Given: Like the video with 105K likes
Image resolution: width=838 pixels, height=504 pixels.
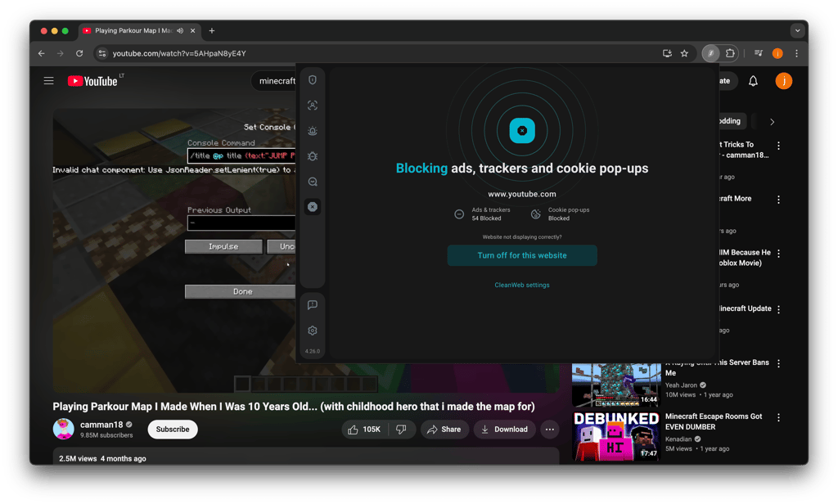Looking at the screenshot, I should 364,430.
